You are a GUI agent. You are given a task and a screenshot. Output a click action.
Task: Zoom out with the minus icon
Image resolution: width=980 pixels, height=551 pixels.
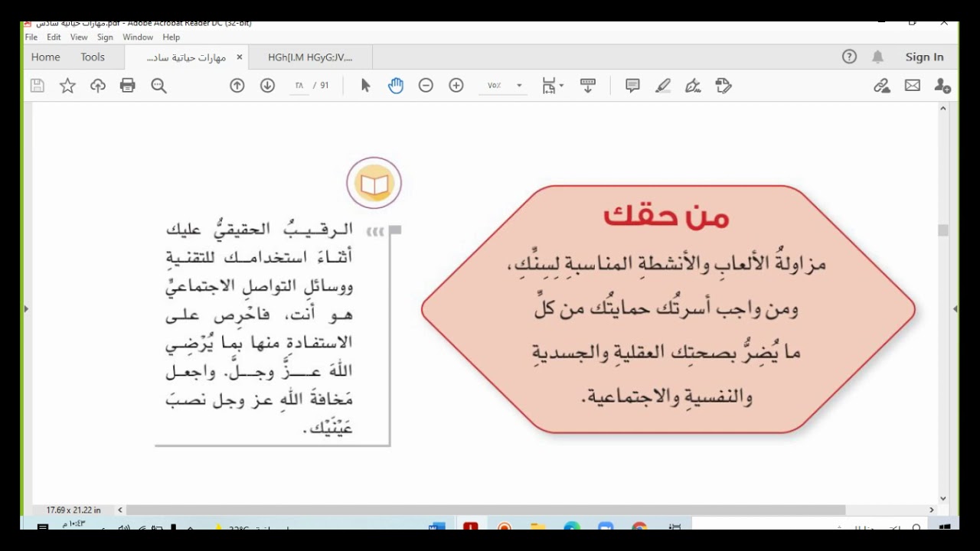point(426,86)
